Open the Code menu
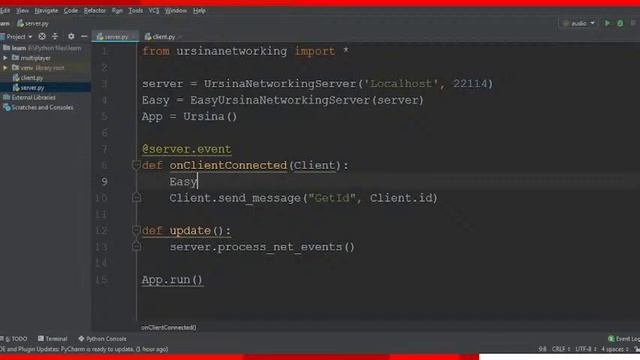The image size is (640, 360). (x=71, y=11)
